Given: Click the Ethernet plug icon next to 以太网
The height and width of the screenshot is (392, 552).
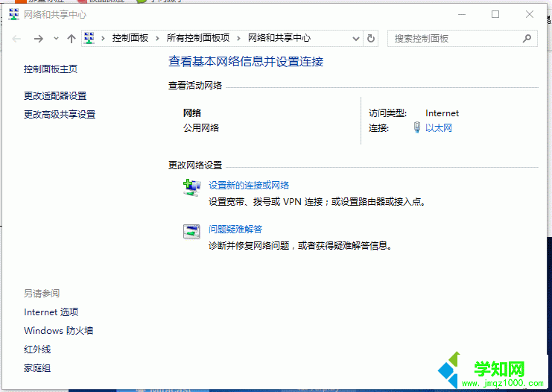Looking at the screenshot, I should tap(417, 127).
